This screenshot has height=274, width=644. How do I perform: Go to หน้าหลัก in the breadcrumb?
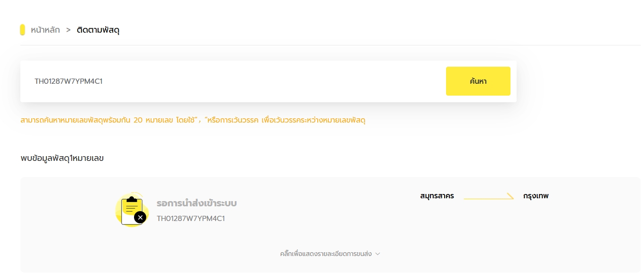click(x=45, y=30)
